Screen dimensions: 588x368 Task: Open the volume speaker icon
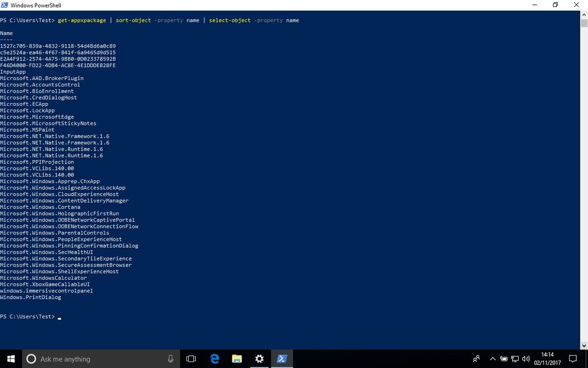526,359
